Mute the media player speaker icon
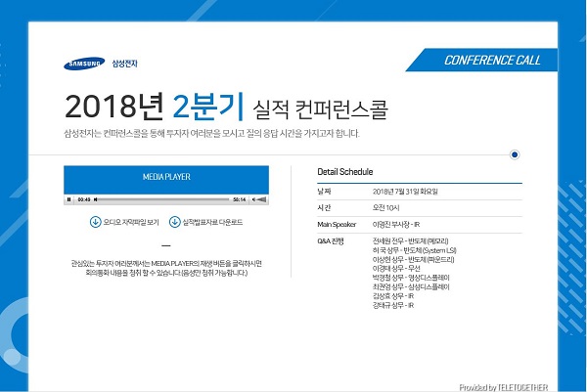This screenshot has height=392, width=587. (x=253, y=199)
